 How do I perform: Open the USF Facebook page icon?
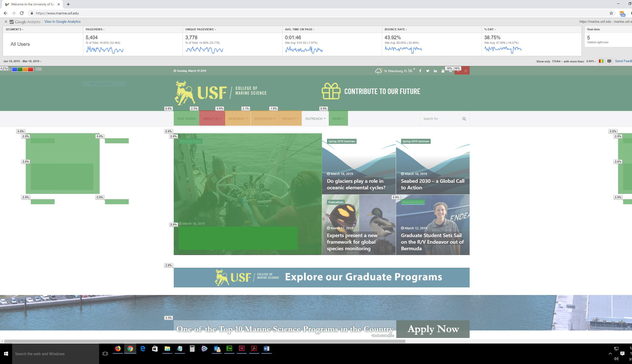[420, 71]
